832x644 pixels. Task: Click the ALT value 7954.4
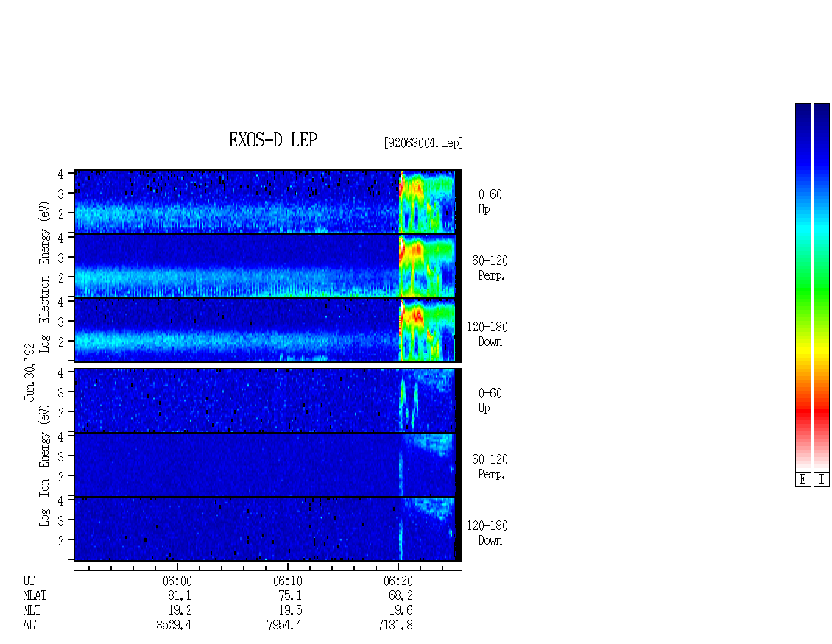point(284,625)
